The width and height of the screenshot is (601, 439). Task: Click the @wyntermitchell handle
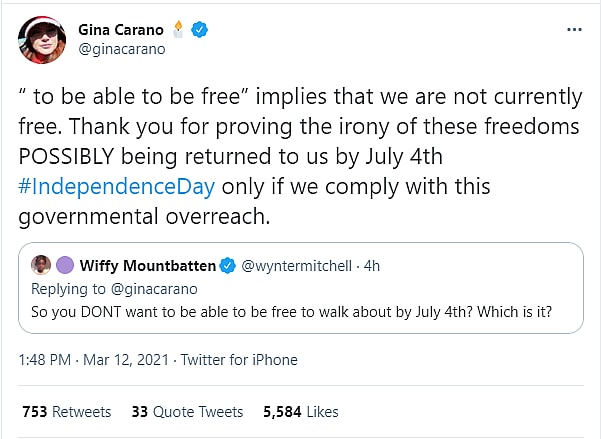296,266
